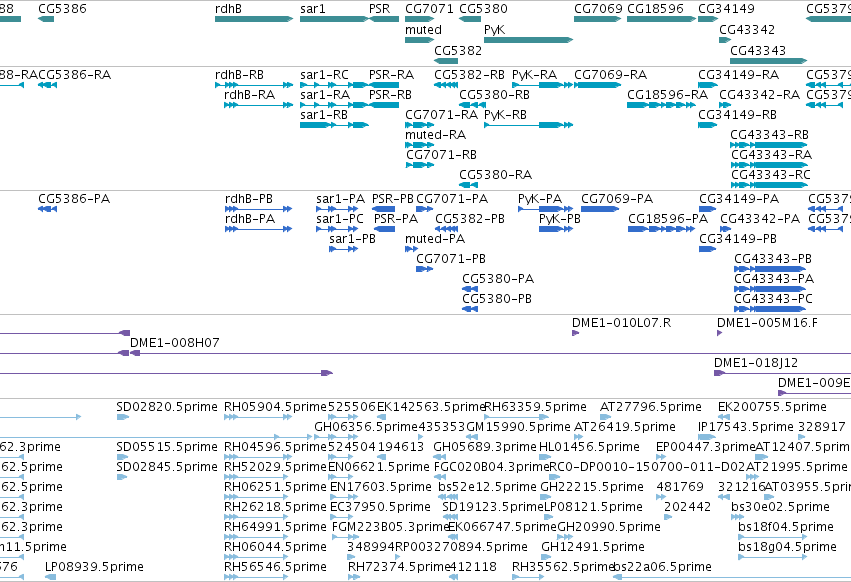Open protein CG5382-PB
This screenshot has width=851, height=582.
click(x=470, y=219)
